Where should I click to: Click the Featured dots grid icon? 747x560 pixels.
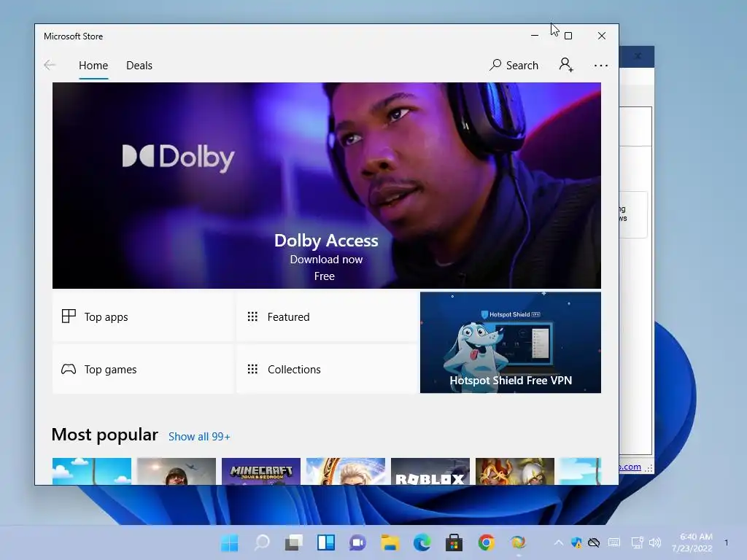(x=252, y=316)
